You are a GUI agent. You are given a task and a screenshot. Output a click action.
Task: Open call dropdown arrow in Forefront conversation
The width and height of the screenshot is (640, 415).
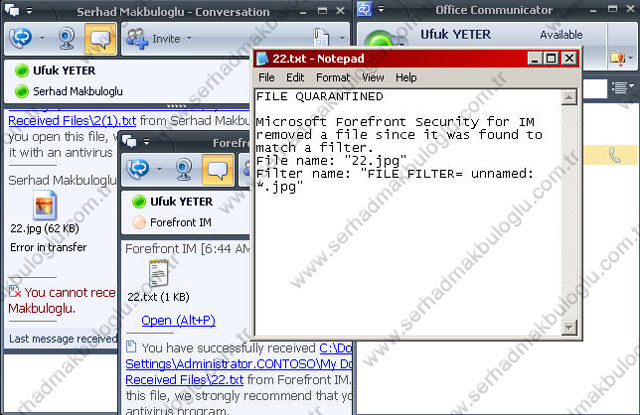(159, 169)
